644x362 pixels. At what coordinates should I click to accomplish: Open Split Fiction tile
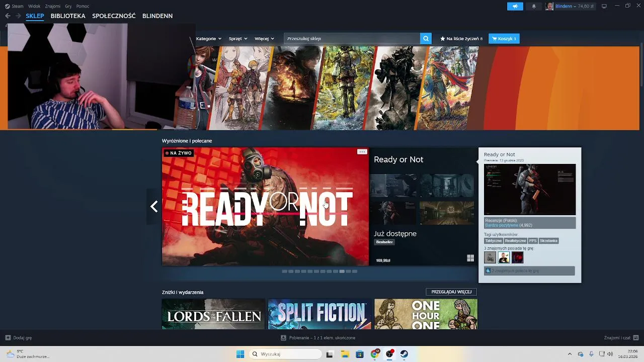319,314
